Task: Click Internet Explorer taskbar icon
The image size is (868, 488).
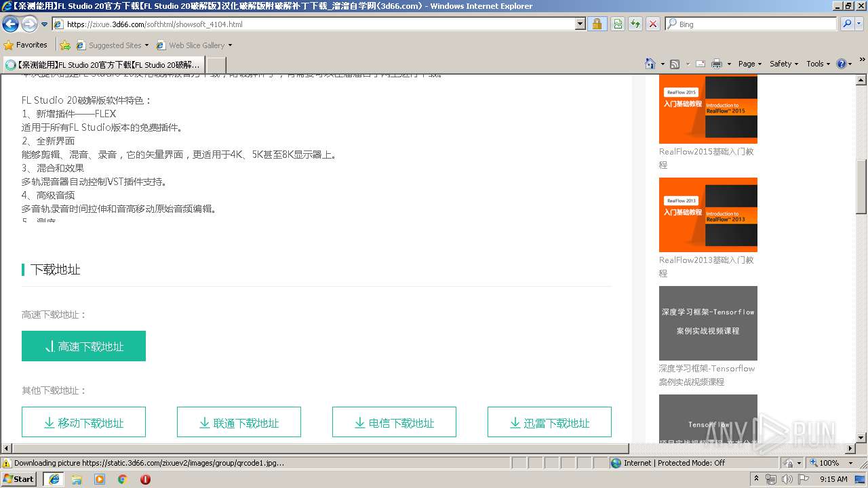Action: click(x=54, y=479)
